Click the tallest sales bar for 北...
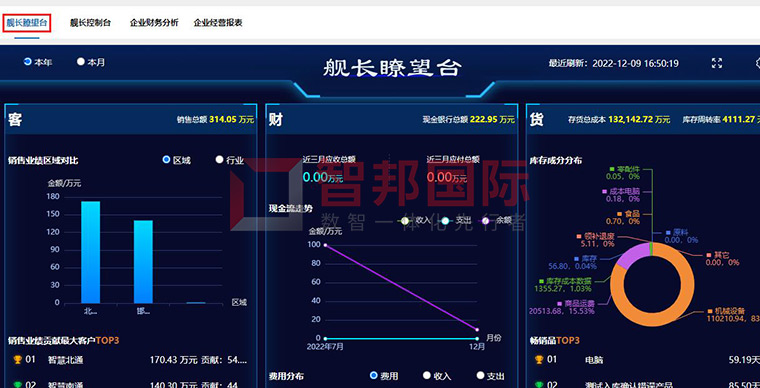Image resolution: width=760 pixels, height=388 pixels. [91, 252]
